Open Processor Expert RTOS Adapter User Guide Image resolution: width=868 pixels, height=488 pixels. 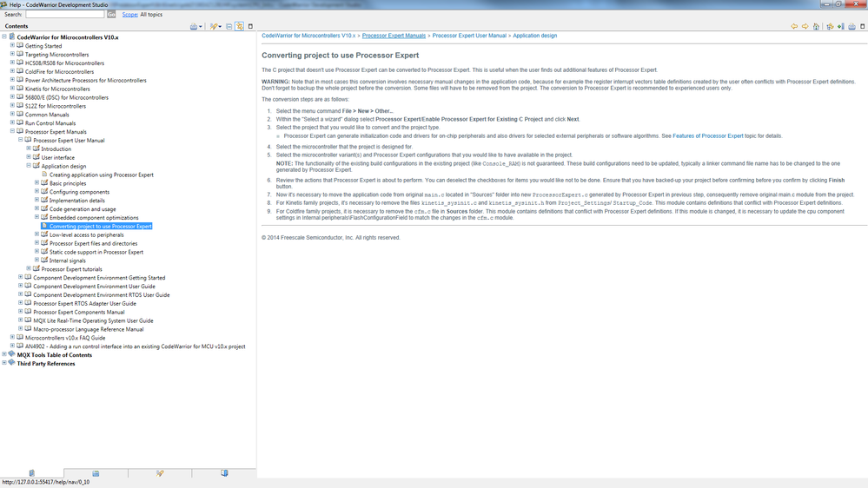click(84, 303)
